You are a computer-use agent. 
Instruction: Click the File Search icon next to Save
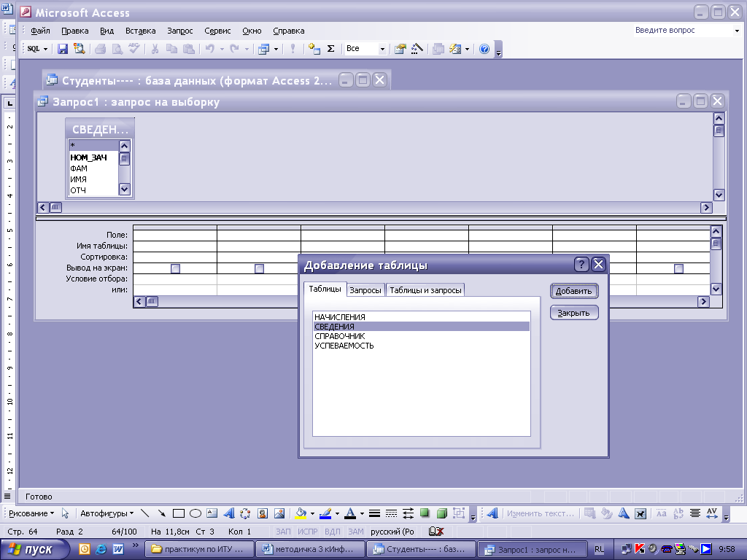tap(79, 49)
